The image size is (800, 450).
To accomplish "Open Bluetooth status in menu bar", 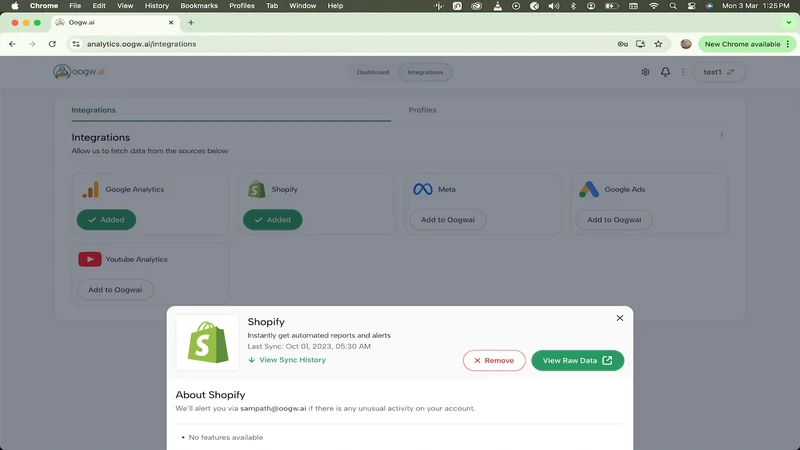I will 573,6.
